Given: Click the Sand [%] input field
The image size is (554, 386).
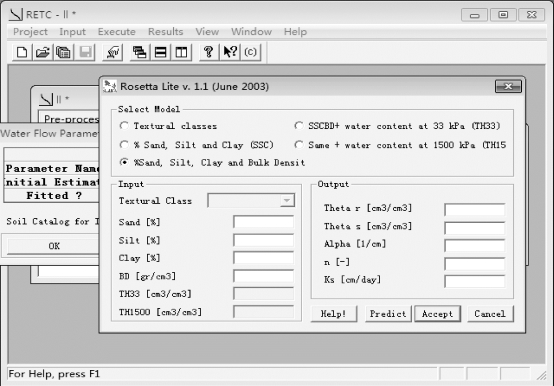Looking at the screenshot, I should (263, 222).
